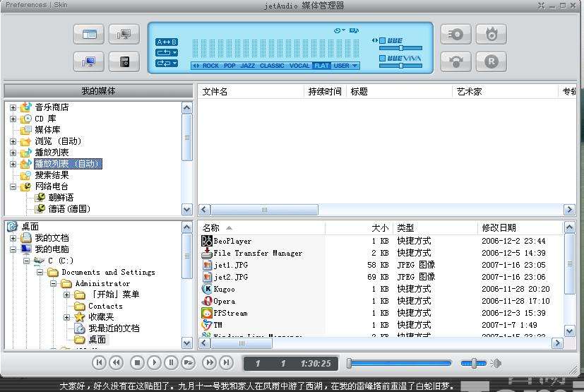The height and width of the screenshot is (392, 584).
Task: Sort files by 修改日期 column
Action: (x=520, y=227)
